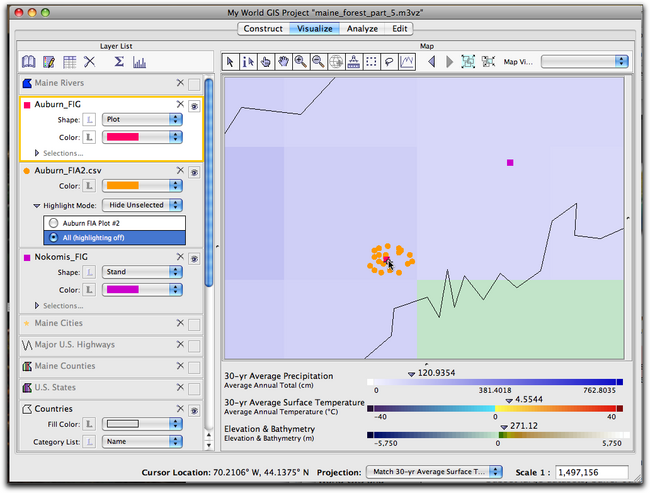650x493 pixels.
Task: Select the measure distance tool
Action: (x=354, y=62)
